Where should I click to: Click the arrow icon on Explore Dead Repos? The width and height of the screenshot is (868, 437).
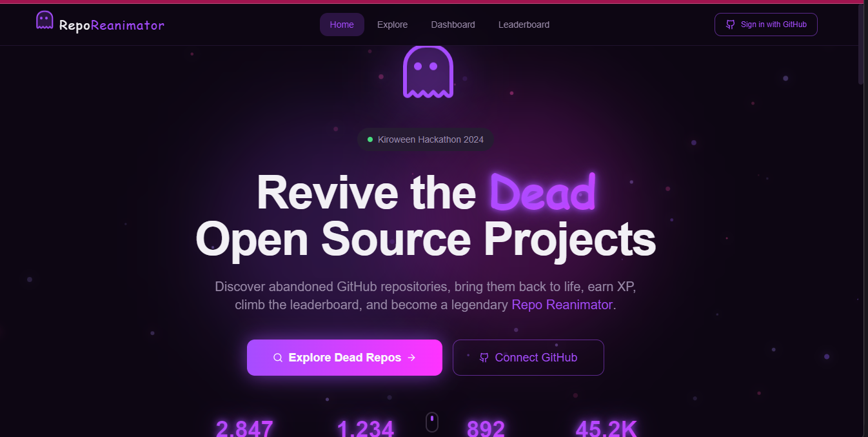411,358
